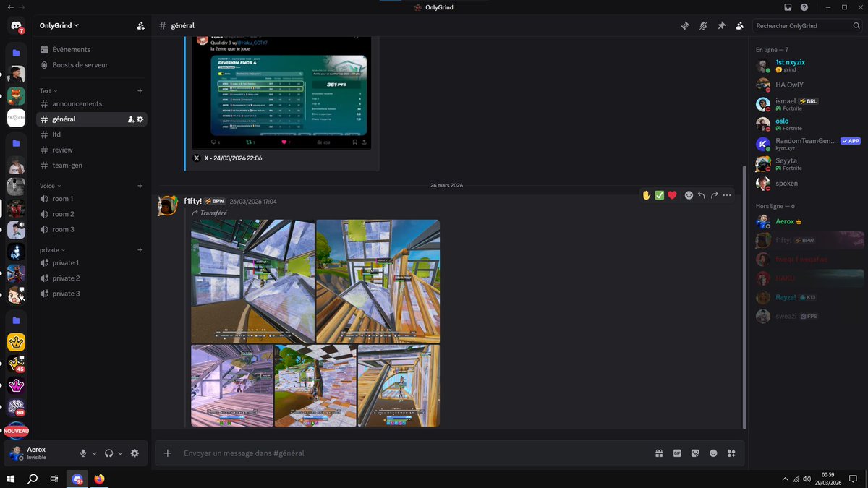
Task: Join the private 1 voice channel
Action: pyautogui.click(x=92, y=263)
